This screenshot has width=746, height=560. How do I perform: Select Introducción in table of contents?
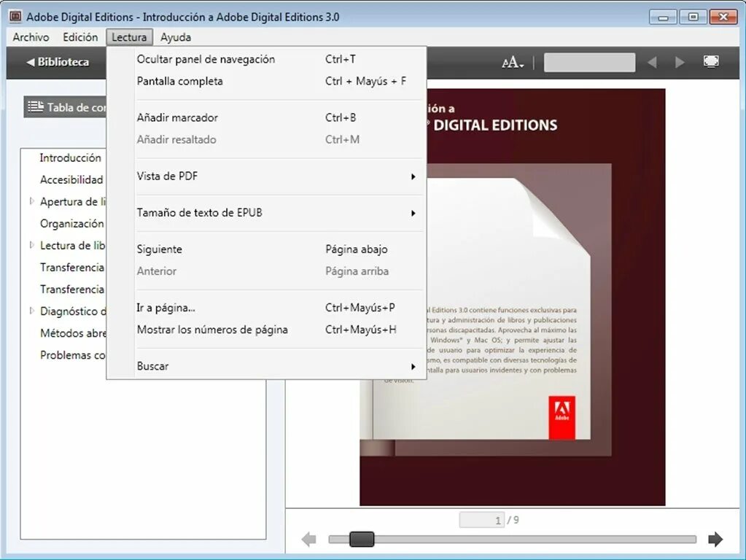71,158
